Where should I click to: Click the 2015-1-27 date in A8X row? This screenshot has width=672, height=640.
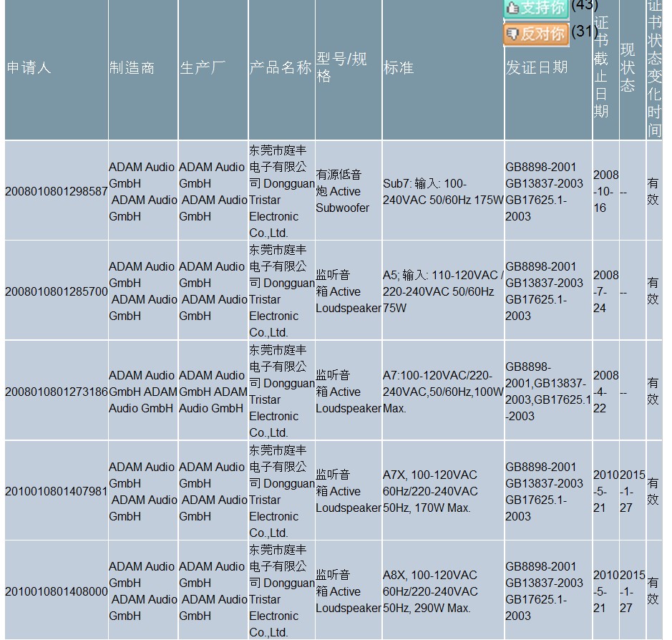click(633, 591)
